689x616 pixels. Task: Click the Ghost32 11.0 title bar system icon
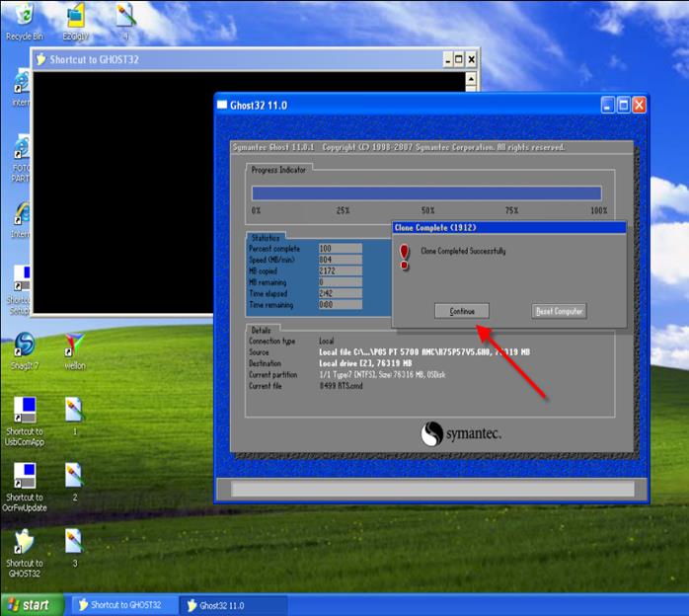click(222, 105)
